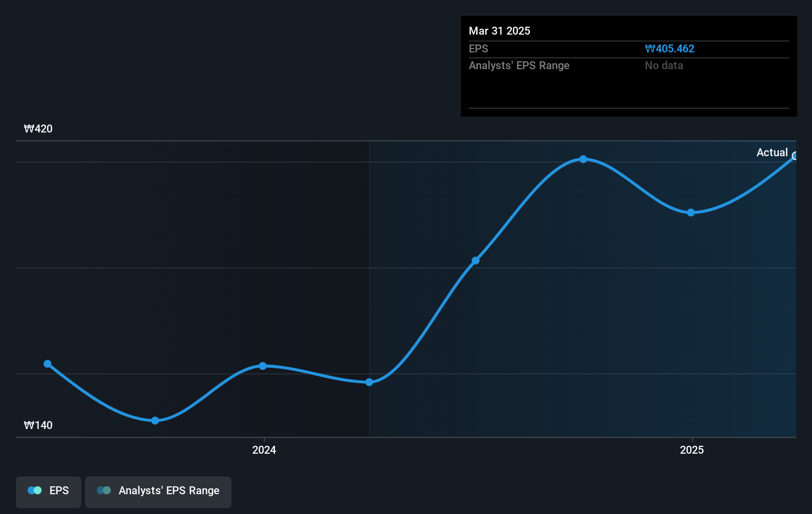Select the first EPS data point at left edge
Viewport: 812px width, 514px height.
[47, 364]
